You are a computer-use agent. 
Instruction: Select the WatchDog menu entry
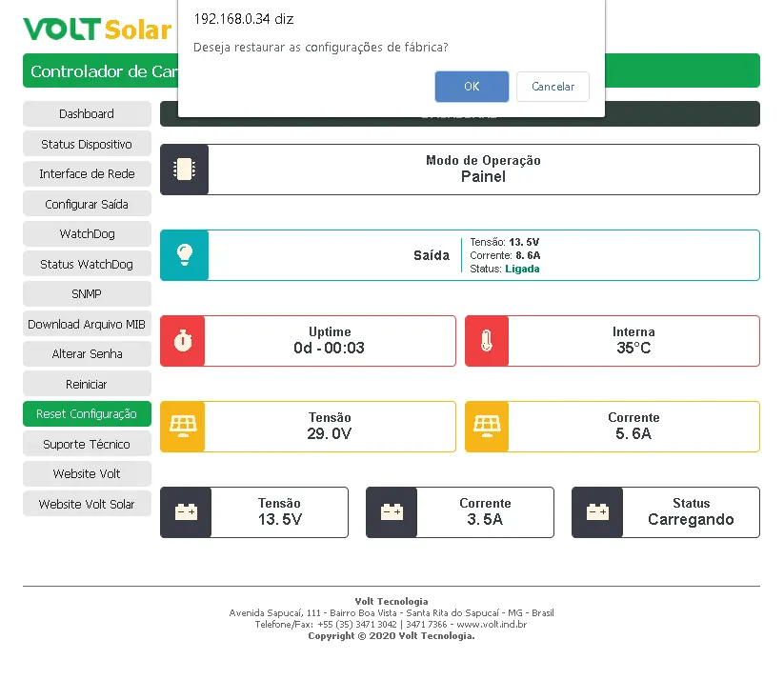click(x=87, y=233)
